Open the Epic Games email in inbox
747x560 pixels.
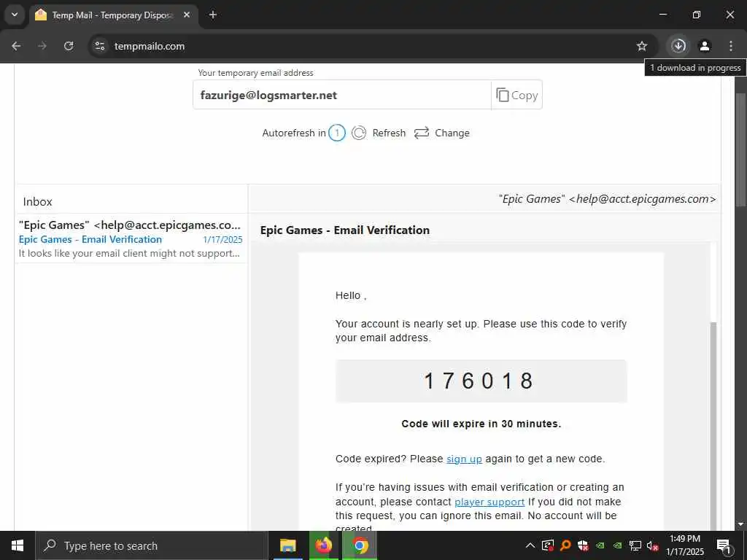pos(131,238)
